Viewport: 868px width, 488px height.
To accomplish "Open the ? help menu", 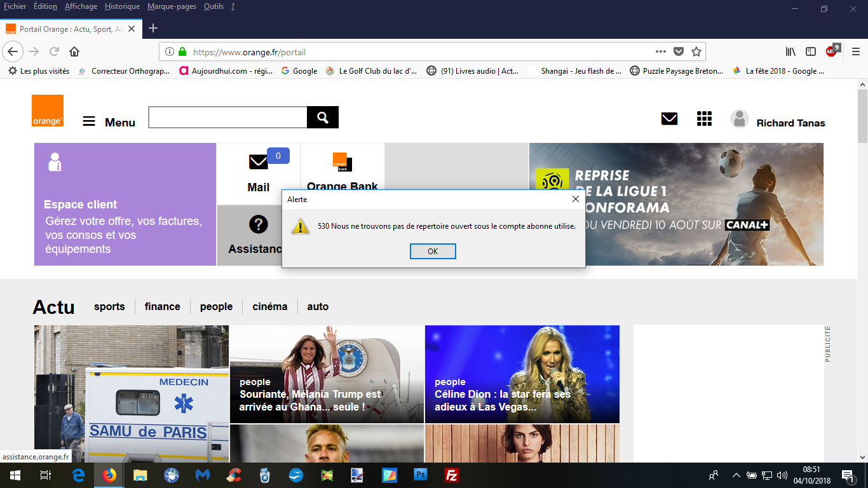I will tap(233, 6).
